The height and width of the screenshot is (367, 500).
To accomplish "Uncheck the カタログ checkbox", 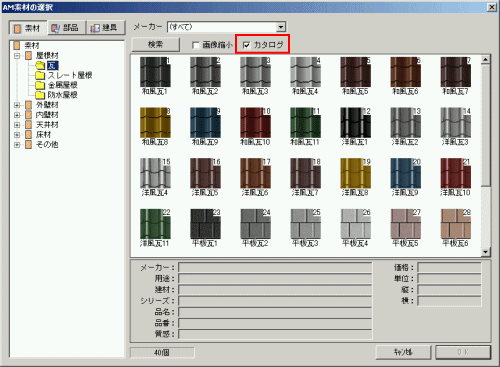I will [x=246, y=45].
